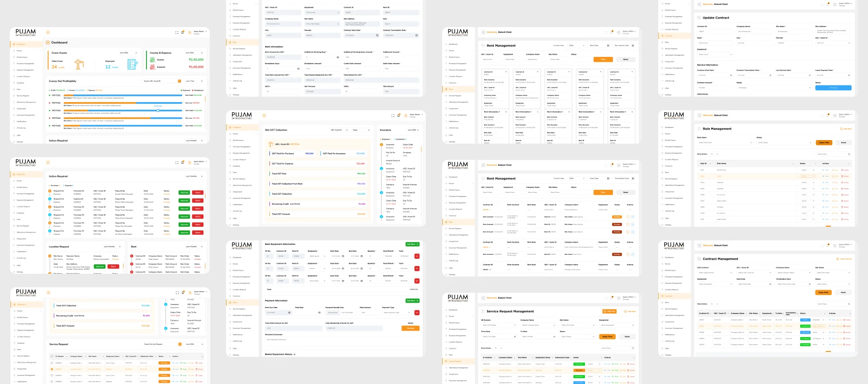The image size is (868, 384).
Task: Click the Add Role plus icon
Action: tap(840, 129)
